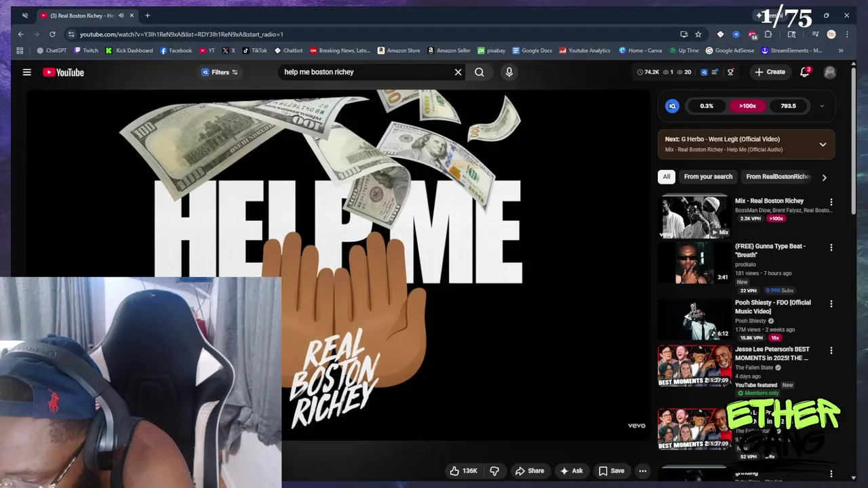Open the TikTok bookmark
Viewport: 868px width, 488px height.
(x=254, y=50)
